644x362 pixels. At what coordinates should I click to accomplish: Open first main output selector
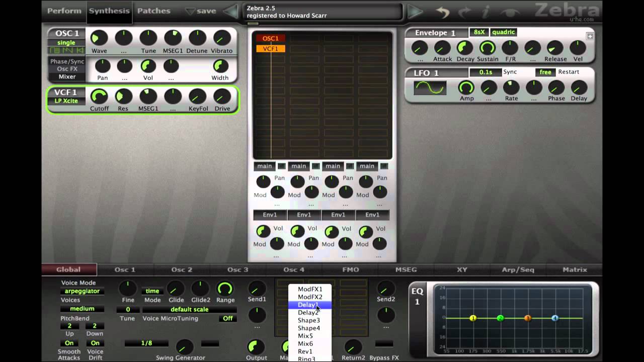click(x=265, y=166)
